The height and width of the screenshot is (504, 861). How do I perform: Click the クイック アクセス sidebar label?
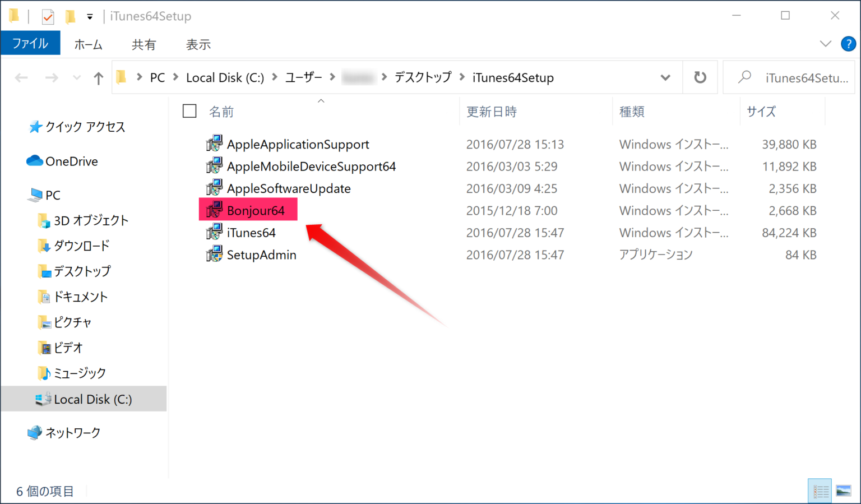pyautogui.click(x=85, y=127)
